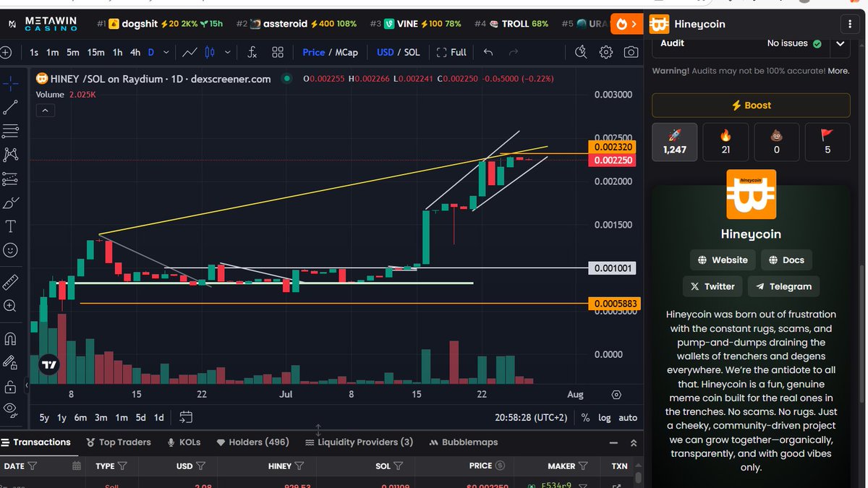
Task: Switch denomination to USD
Action: (x=386, y=52)
